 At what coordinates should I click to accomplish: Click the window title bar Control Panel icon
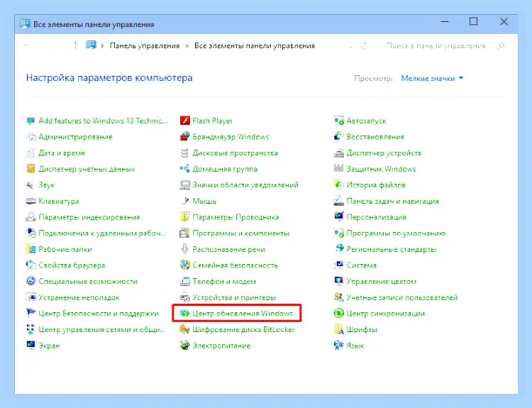tap(24, 24)
